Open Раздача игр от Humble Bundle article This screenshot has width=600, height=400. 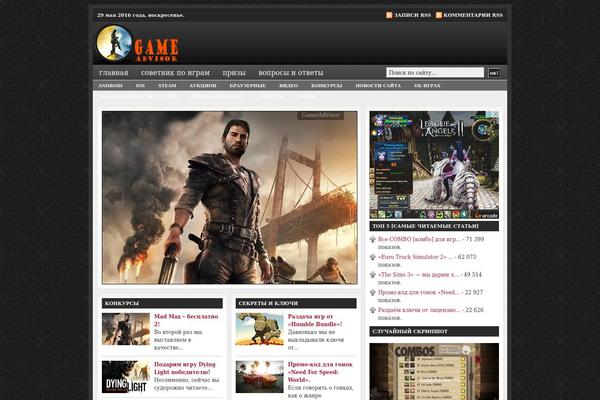click(315, 320)
